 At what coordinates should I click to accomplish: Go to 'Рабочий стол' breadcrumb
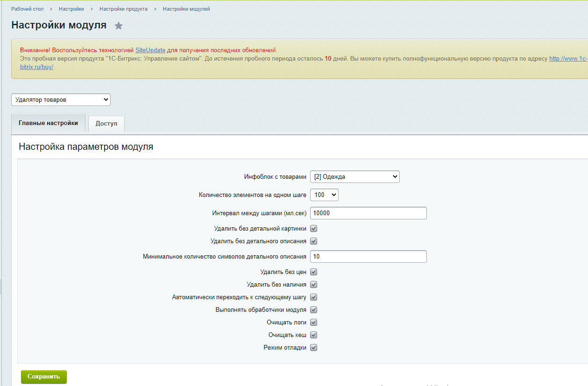28,9
